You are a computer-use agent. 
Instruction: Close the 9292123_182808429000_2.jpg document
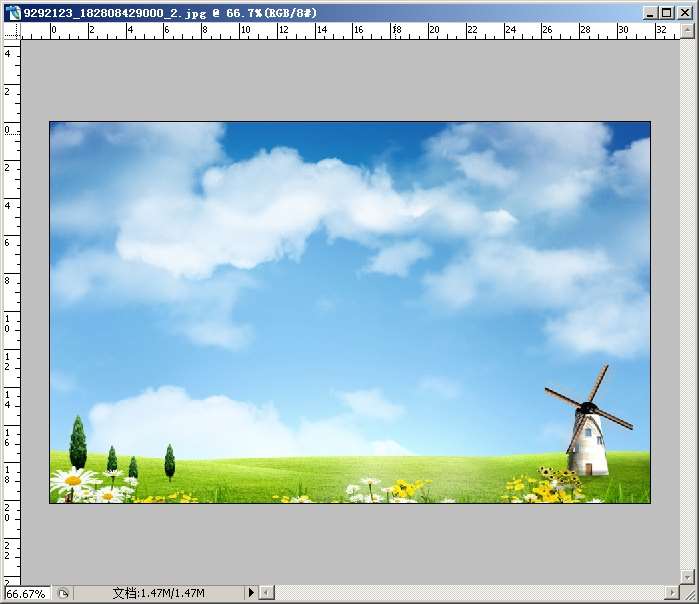[685, 12]
